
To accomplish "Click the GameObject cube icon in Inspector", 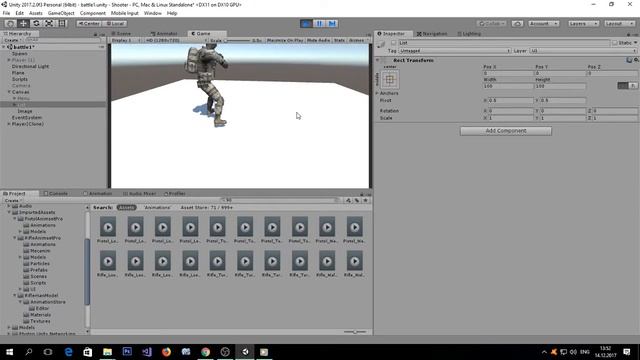I will click(381, 44).
